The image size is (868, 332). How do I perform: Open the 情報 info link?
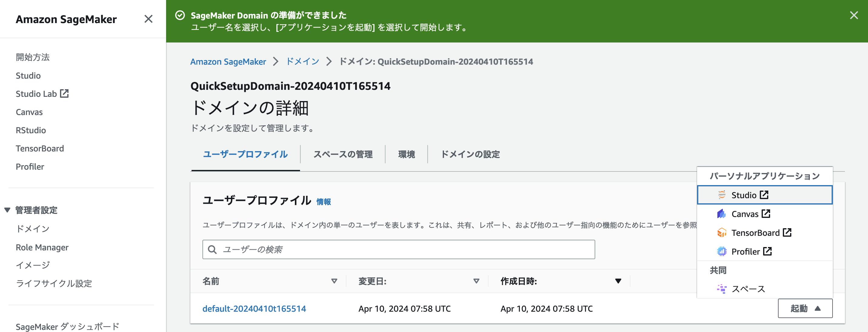point(323,202)
